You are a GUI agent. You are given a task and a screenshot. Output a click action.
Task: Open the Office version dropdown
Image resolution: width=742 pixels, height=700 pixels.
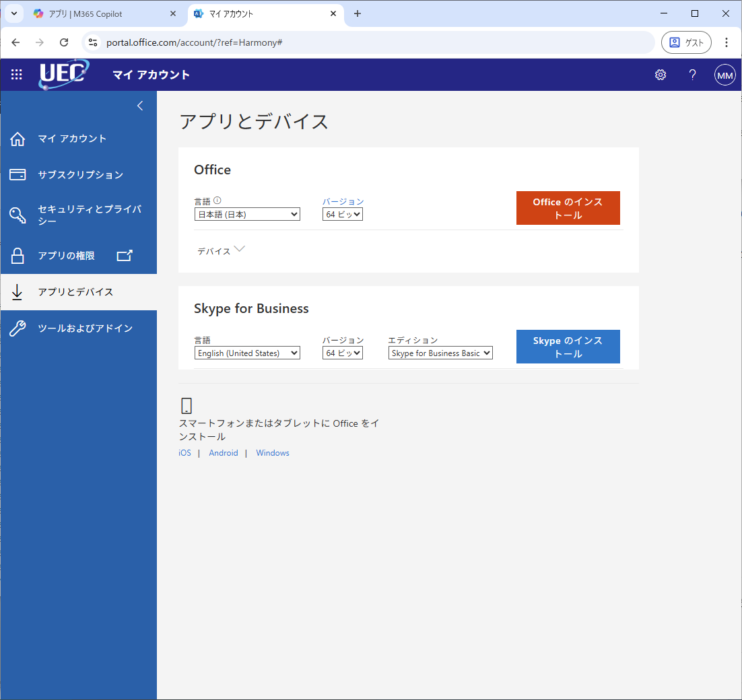pos(342,215)
